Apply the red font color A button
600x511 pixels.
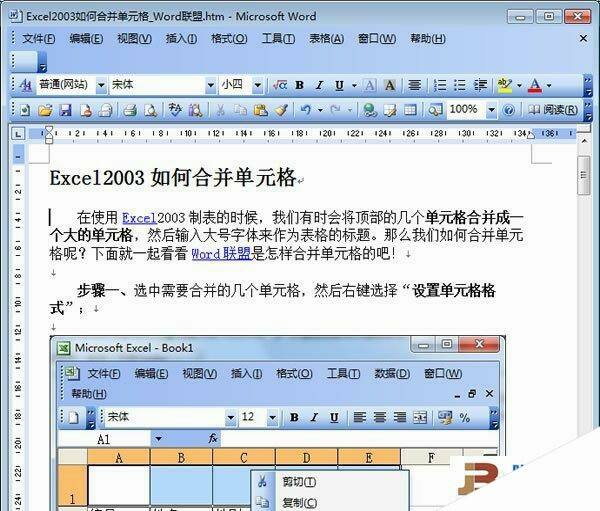[x=535, y=85]
